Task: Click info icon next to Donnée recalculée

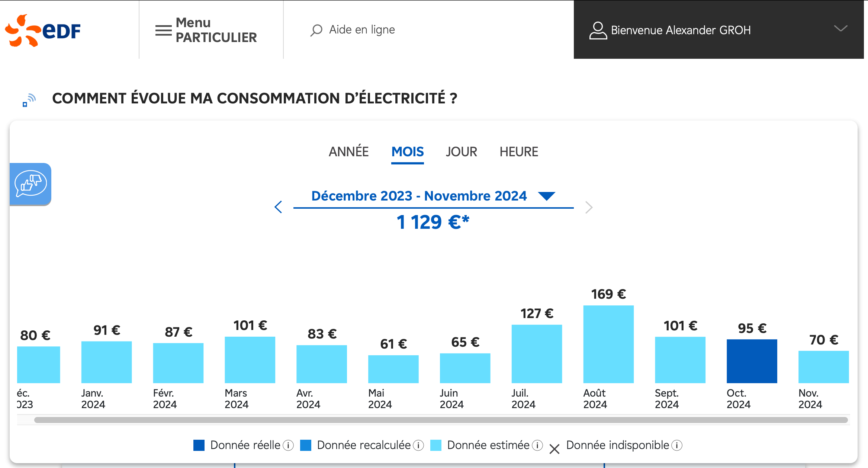Action: click(x=418, y=445)
